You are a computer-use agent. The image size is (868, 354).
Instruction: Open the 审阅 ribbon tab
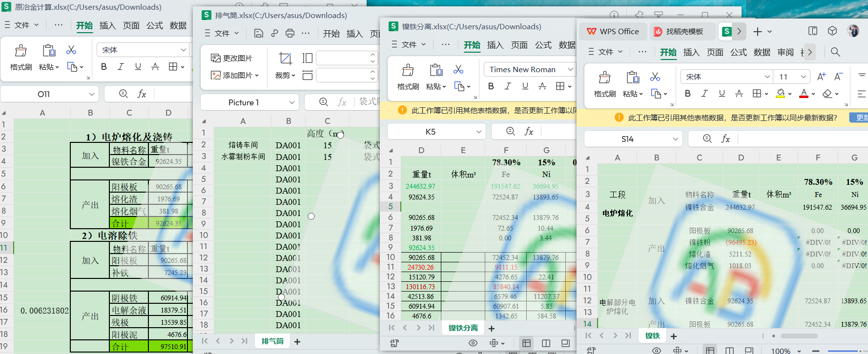[x=785, y=52]
